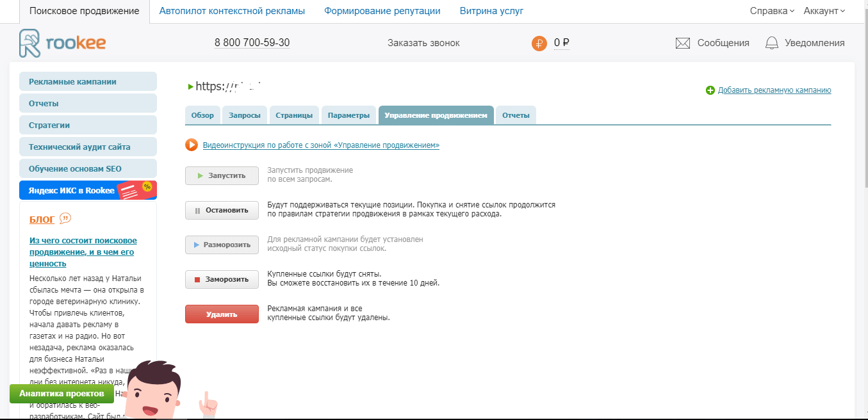Open the Обзор tab

click(x=202, y=115)
